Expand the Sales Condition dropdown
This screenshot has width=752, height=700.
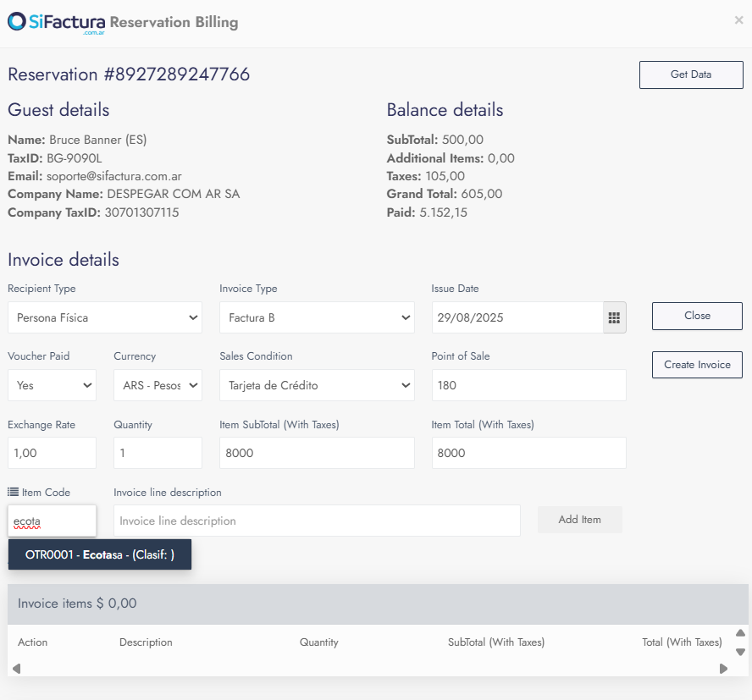click(317, 385)
